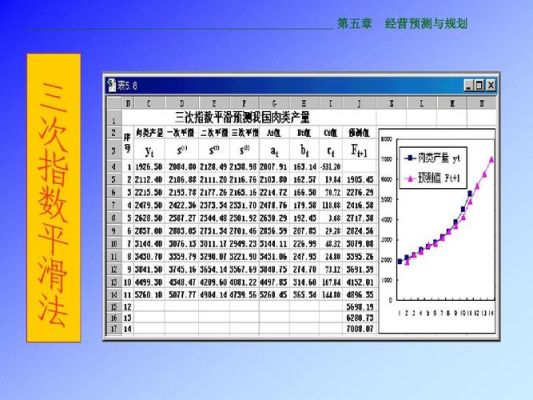Image resolution: width=533 pixels, height=400 pixels.
Task: Select column K header
Action: [x=391, y=103]
